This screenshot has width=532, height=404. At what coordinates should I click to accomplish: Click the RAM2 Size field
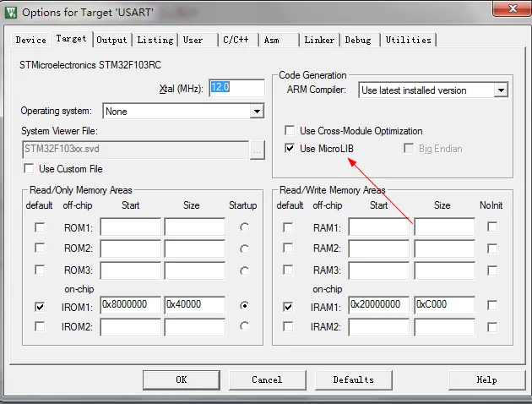(444, 248)
